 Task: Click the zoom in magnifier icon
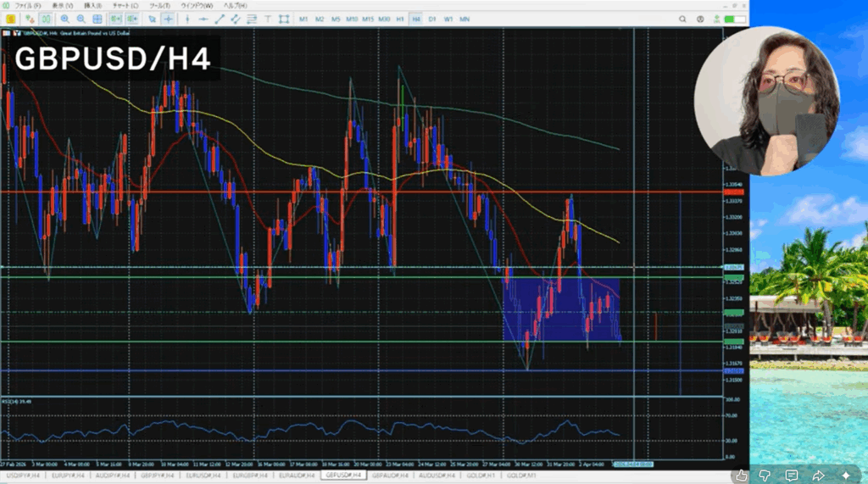pos(65,18)
